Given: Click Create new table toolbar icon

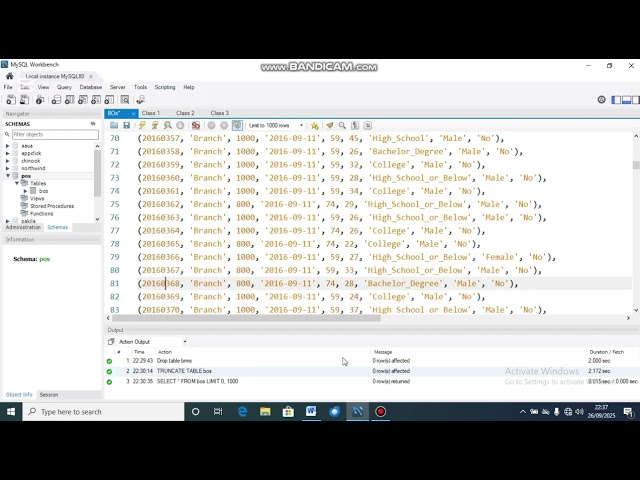Looking at the screenshot, I should pos(70,100).
